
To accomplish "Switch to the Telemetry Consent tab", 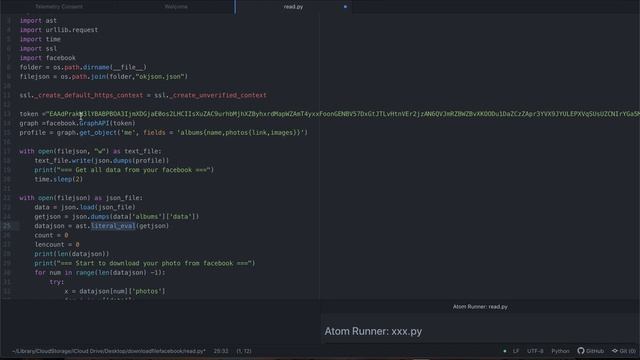I will tap(59, 7).
